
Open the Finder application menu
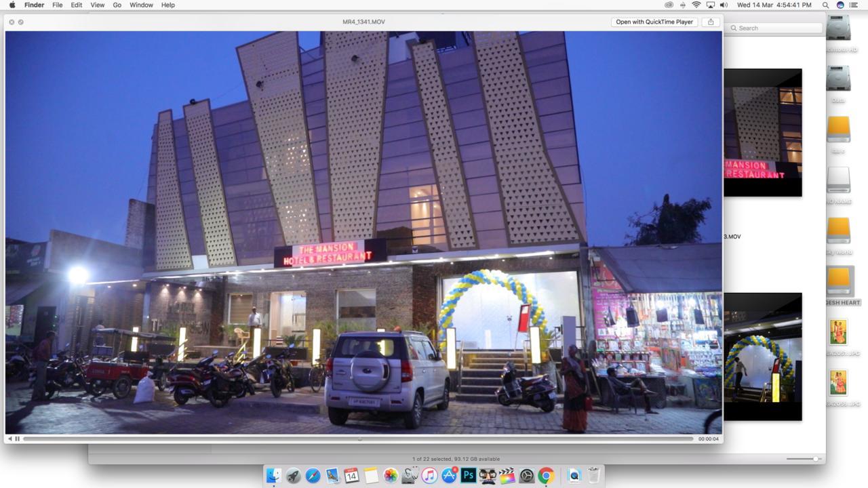tap(34, 5)
